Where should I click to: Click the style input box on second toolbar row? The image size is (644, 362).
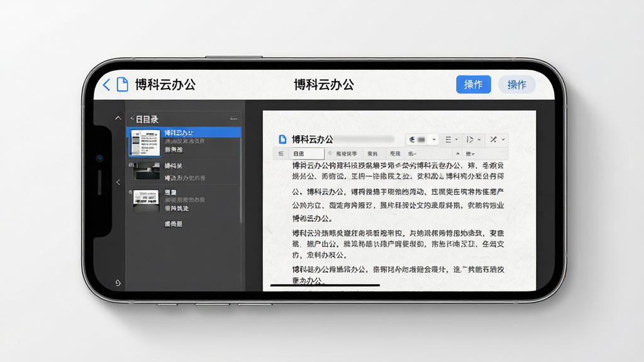pyautogui.click(x=307, y=154)
